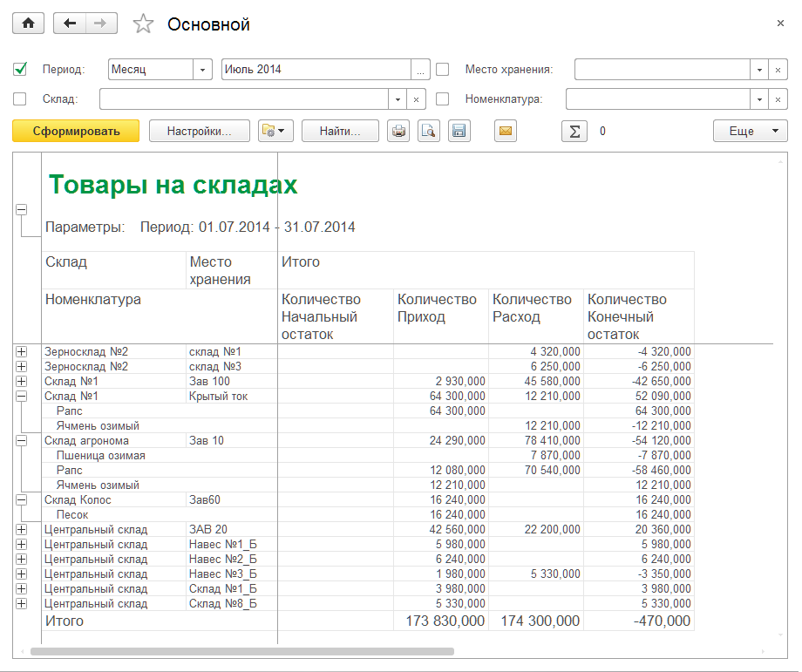Navigate forward with the right arrow
802x672 pixels.
[x=101, y=24]
